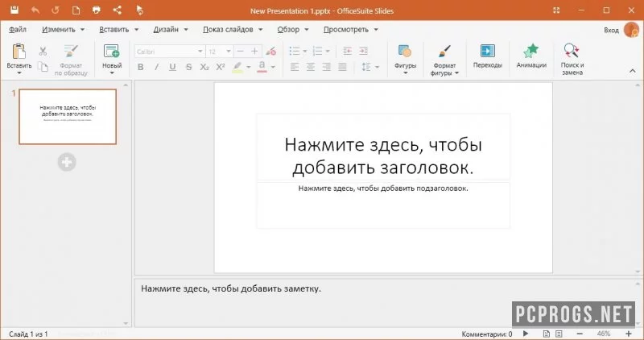644x340 pixels.
Task: Apply the red font color
Action: 262,67
